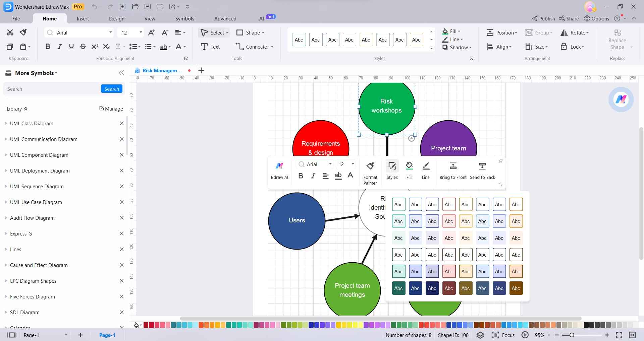Increase font size with the ribbon A+ icon
Screen dimensions: 644x341
pos(152,32)
